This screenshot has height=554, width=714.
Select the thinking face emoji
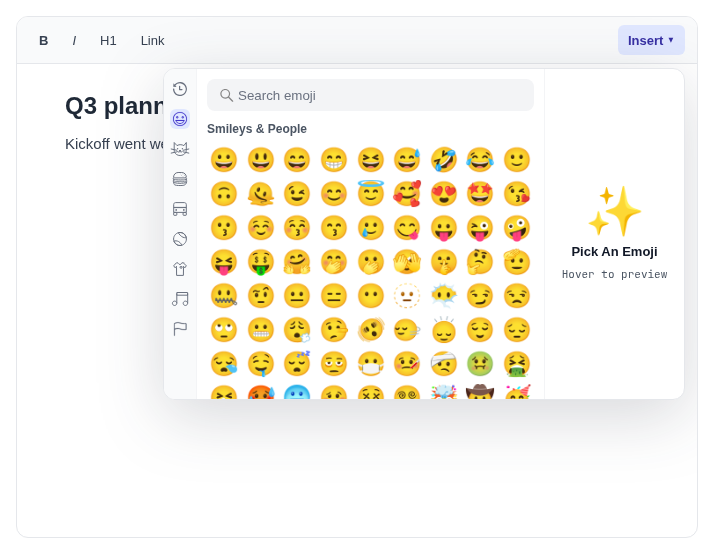click(x=480, y=262)
